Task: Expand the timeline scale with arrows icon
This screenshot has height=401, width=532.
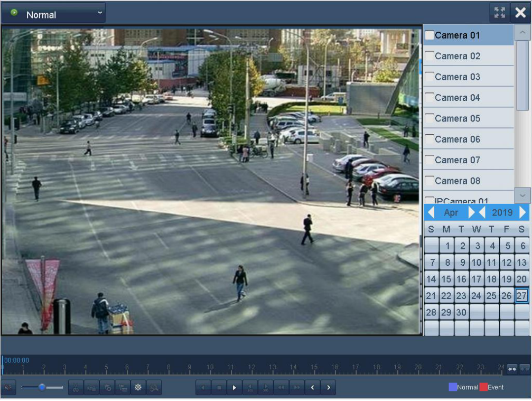Action: (512, 369)
